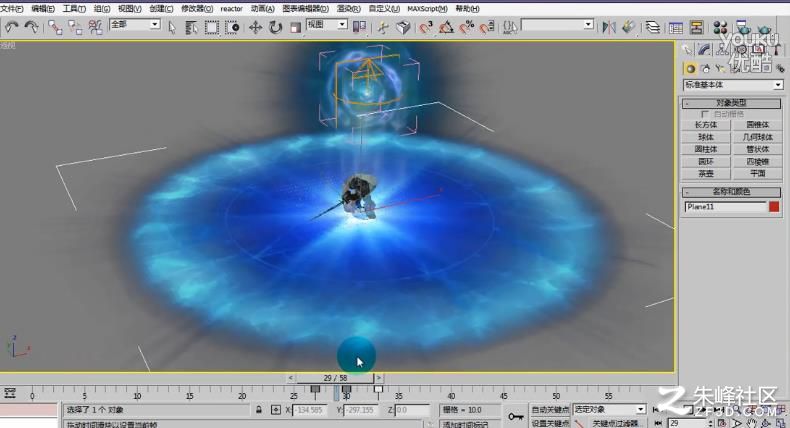Click the Undo arrow icon

[x=11, y=27]
